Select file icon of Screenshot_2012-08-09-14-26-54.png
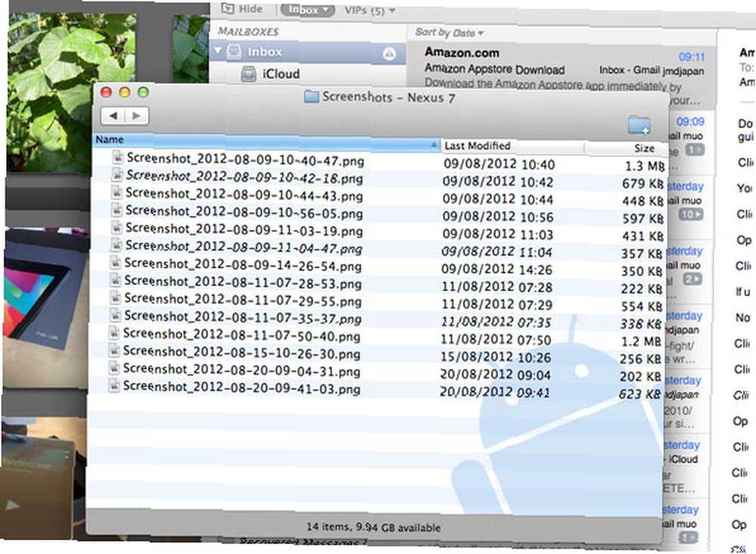 [115, 263]
